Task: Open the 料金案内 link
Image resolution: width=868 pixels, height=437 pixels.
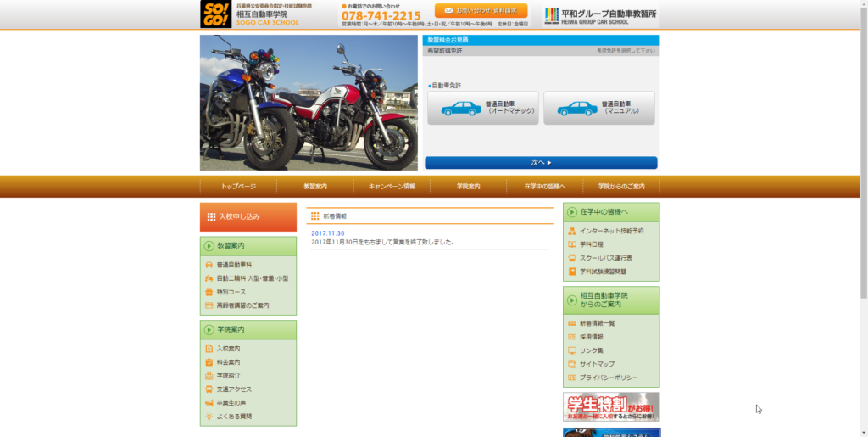Action: (x=229, y=362)
